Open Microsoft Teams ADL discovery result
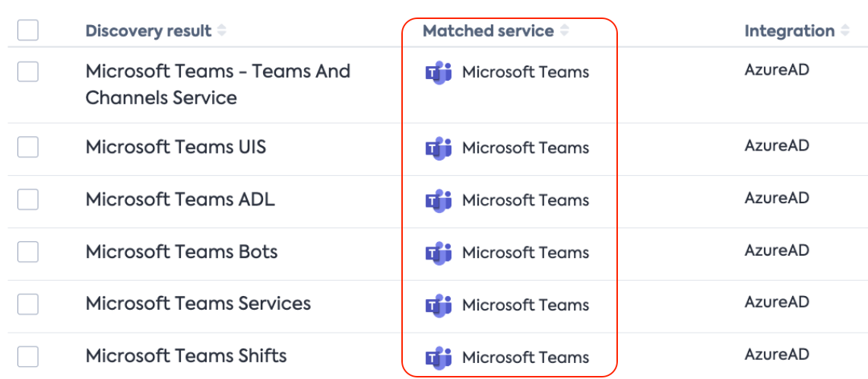Viewport: 868px width, 379px height. [x=180, y=199]
